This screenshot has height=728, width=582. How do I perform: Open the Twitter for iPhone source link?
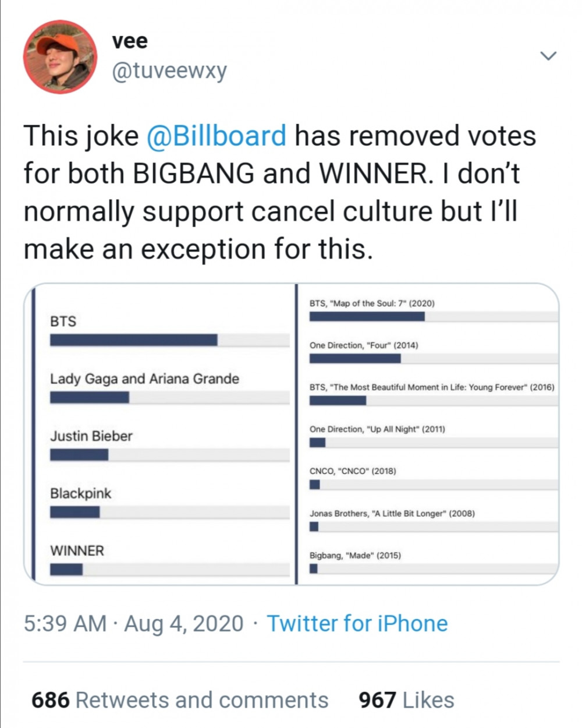[x=357, y=624]
